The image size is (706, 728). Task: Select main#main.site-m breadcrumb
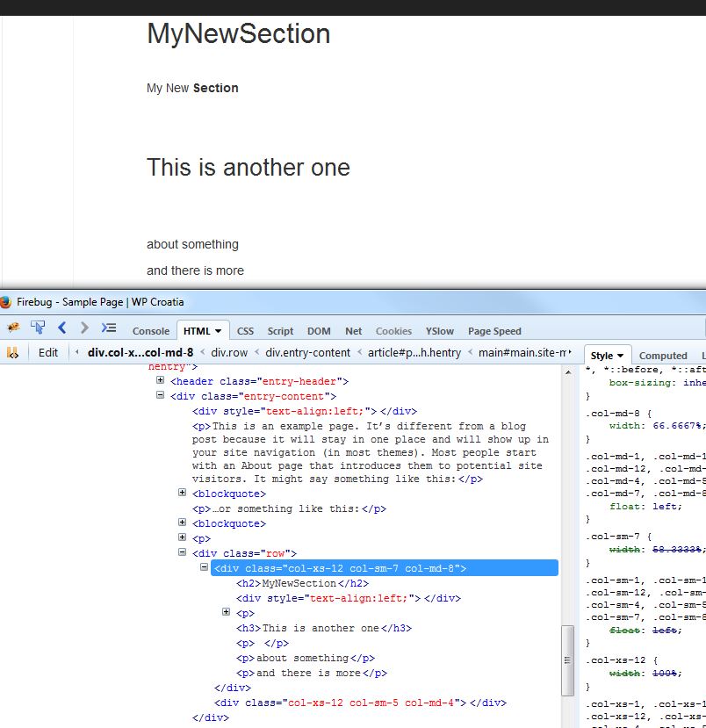pos(522,353)
